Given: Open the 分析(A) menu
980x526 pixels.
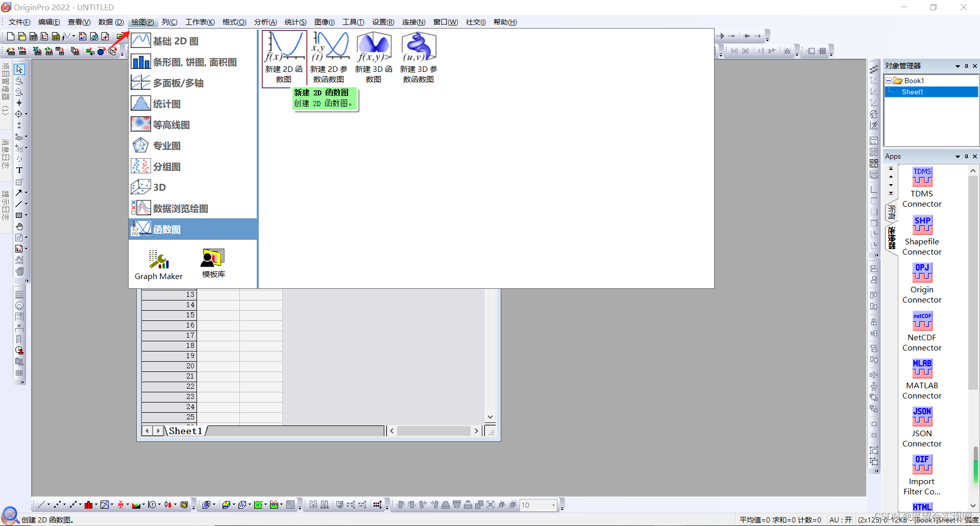Looking at the screenshot, I should coord(265,22).
